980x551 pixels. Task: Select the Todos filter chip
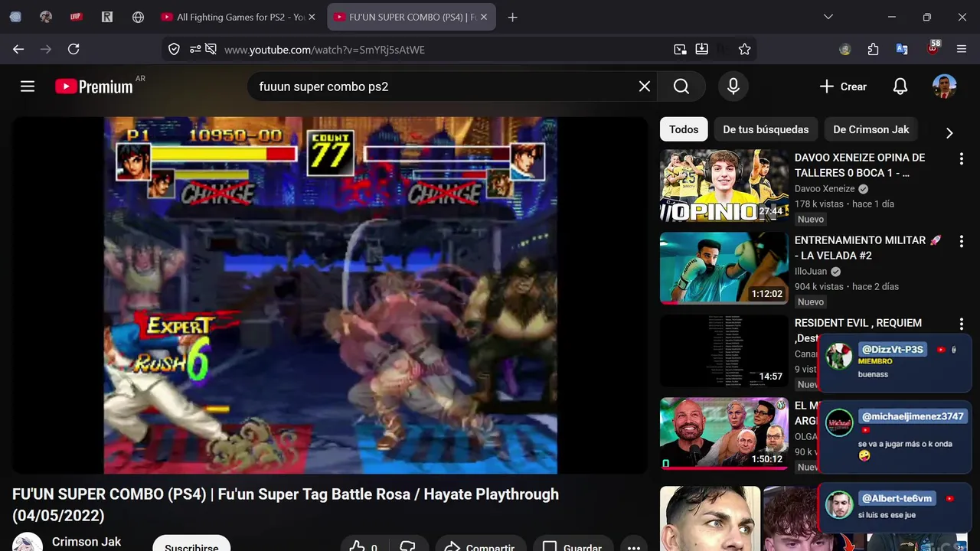684,129
